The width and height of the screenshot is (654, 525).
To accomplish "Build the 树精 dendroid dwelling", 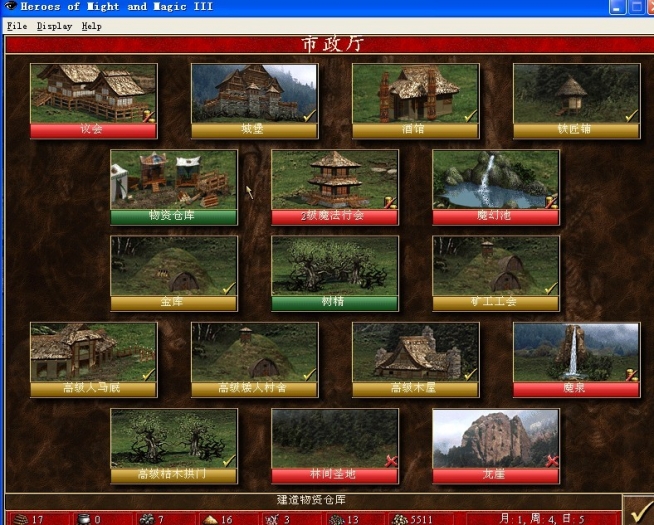I will click(335, 266).
